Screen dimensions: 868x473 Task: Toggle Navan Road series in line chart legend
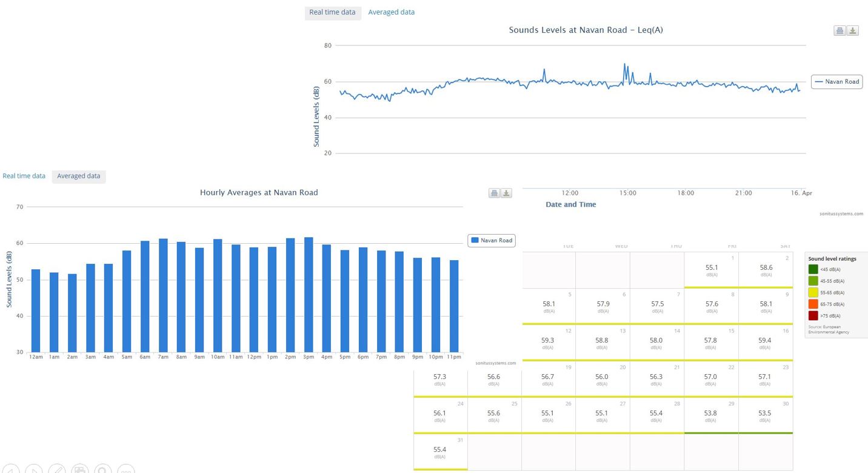837,81
